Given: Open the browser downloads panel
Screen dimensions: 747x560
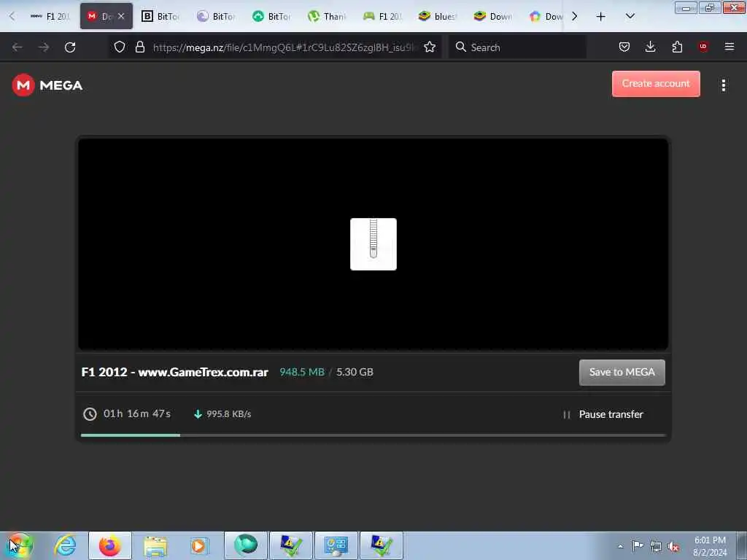Looking at the screenshot, I should 650,47.
